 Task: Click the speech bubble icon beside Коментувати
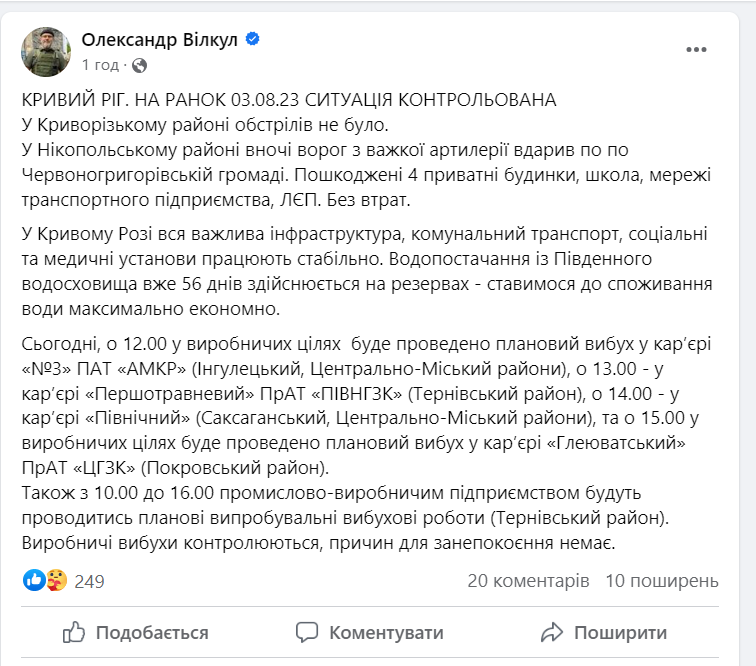(307, 632)
